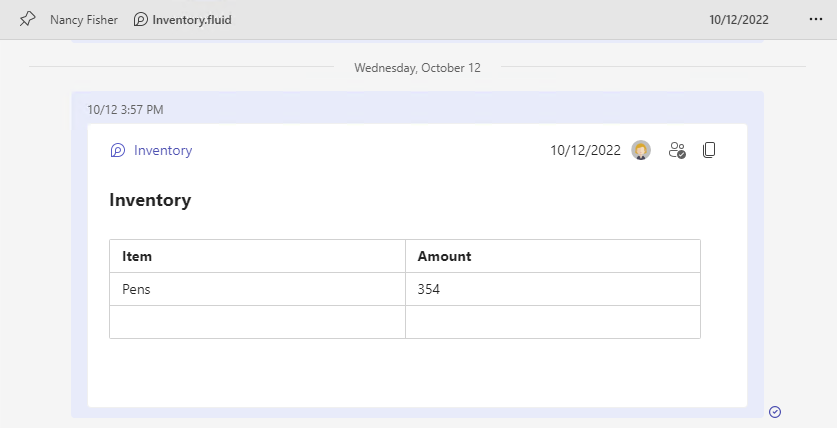Image resolution: width=837 pixels, height=428 pixels.
Task: Select the Amount column header cell
Action: tap(553, 256)
